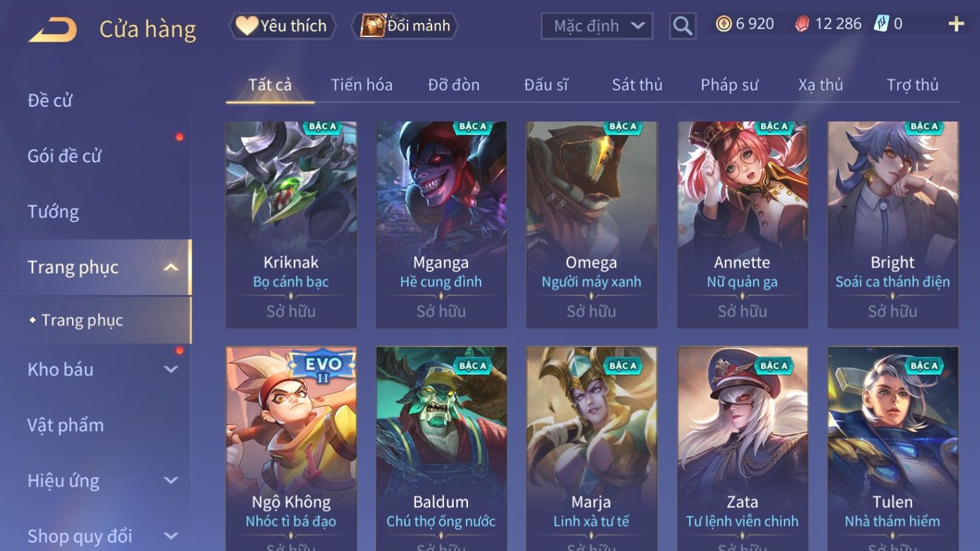Viewport: 980px width, 551px height.
Task: Click the gold coin currency icon
Action: pos(723,24)
